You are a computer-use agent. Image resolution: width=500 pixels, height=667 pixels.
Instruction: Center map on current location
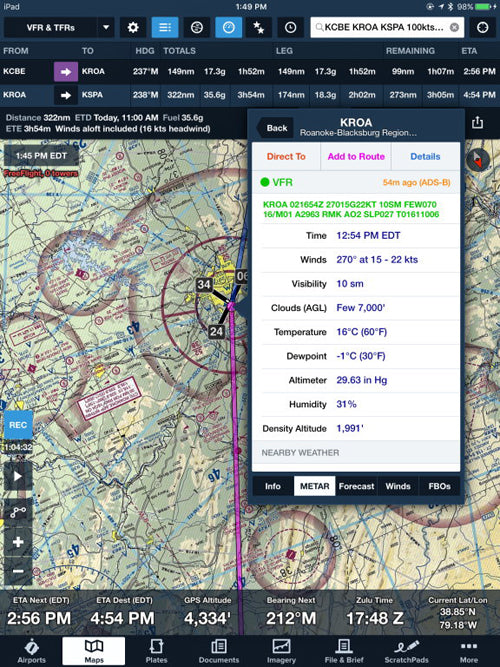(483, 28)
